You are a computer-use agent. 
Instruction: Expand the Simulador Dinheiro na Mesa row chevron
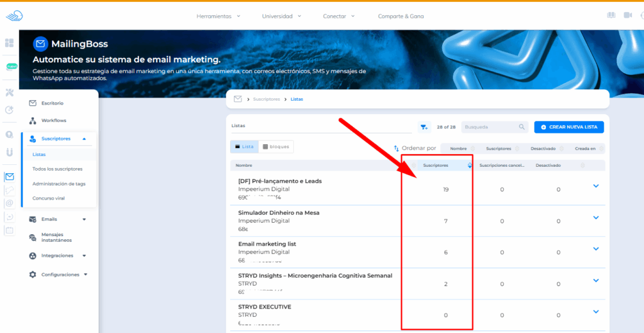[x=596, y=217]
